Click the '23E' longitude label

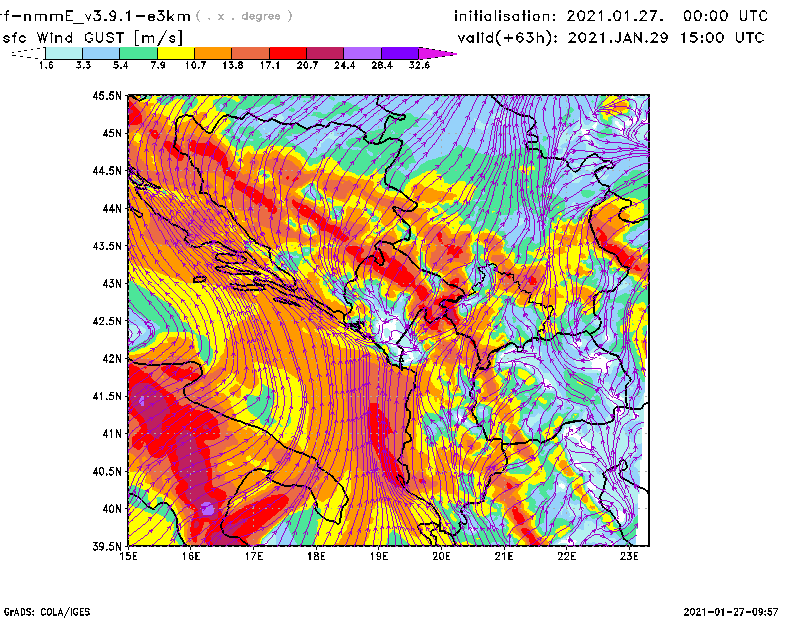pyautogui.click(x=629, y=556)
